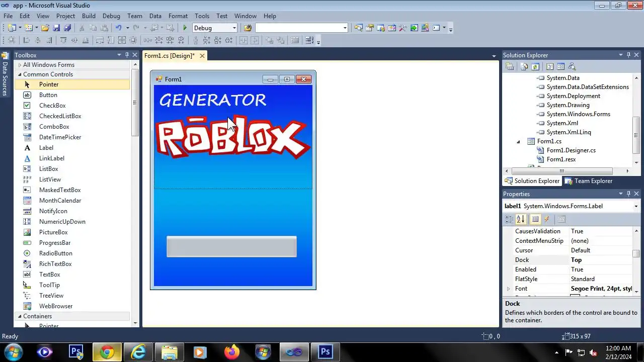
Task: Expand the All Windows Forms group
Action: [20, 65]
